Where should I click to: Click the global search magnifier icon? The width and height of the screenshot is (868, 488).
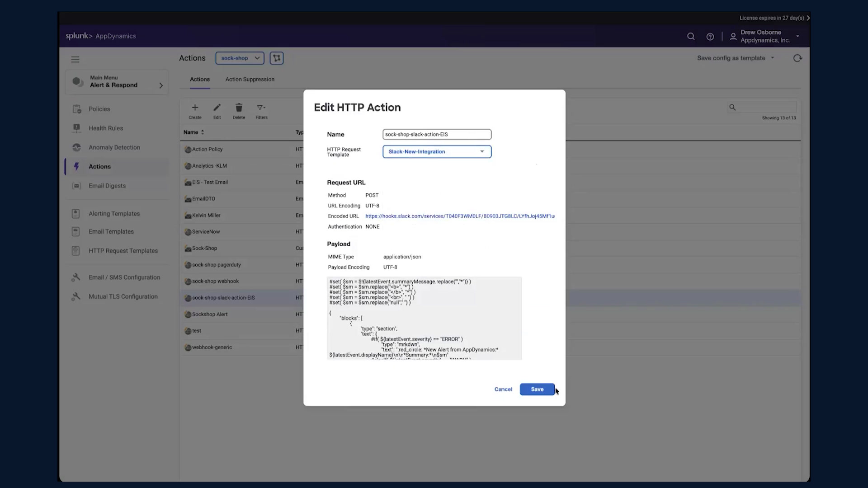point(691,36)
